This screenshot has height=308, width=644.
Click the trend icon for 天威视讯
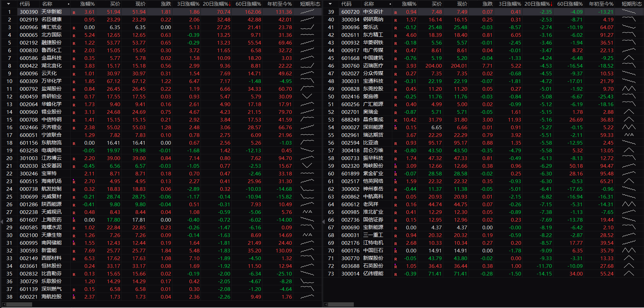coord(307,212)
